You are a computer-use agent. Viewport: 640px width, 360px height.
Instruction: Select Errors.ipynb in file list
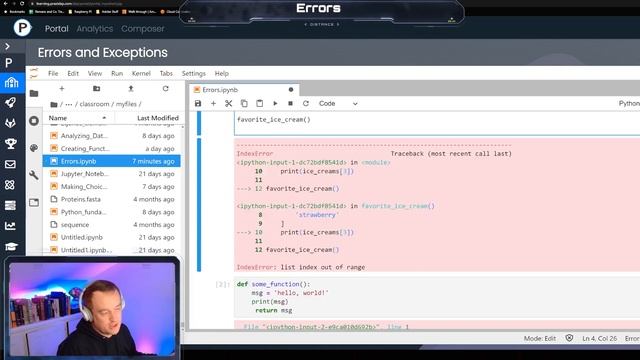coord(111,161)
